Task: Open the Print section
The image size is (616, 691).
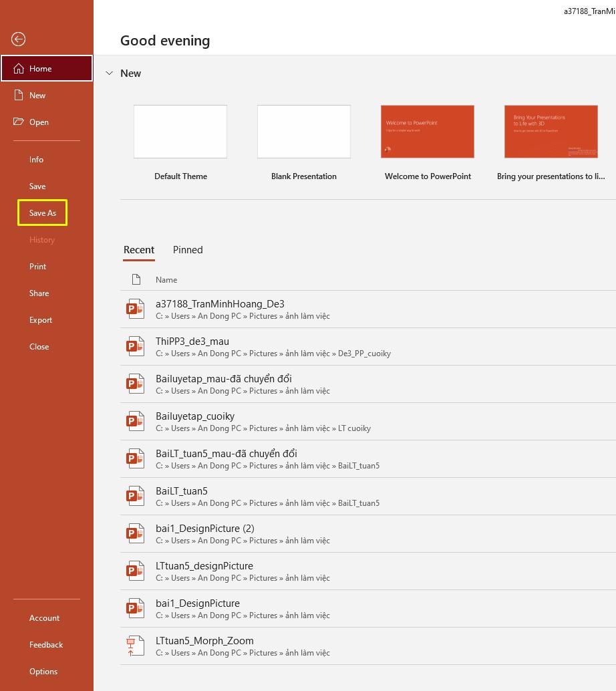Action: coord(37,266)
